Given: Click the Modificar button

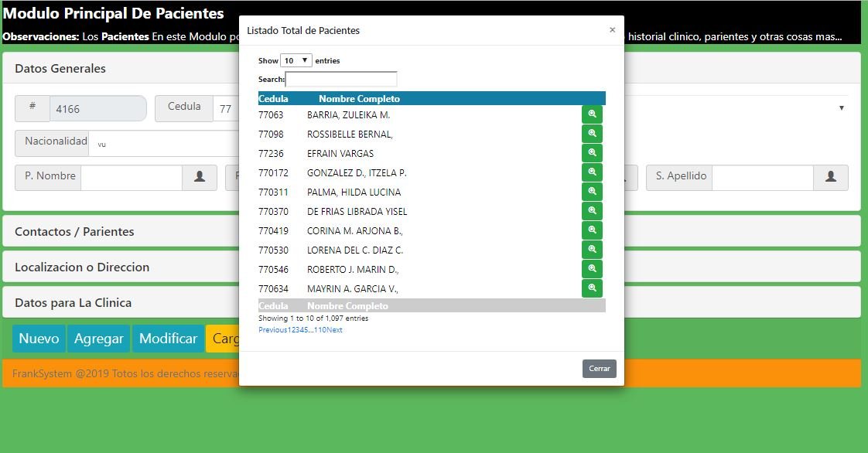Looking at the screenshot, I should (168, 339).
